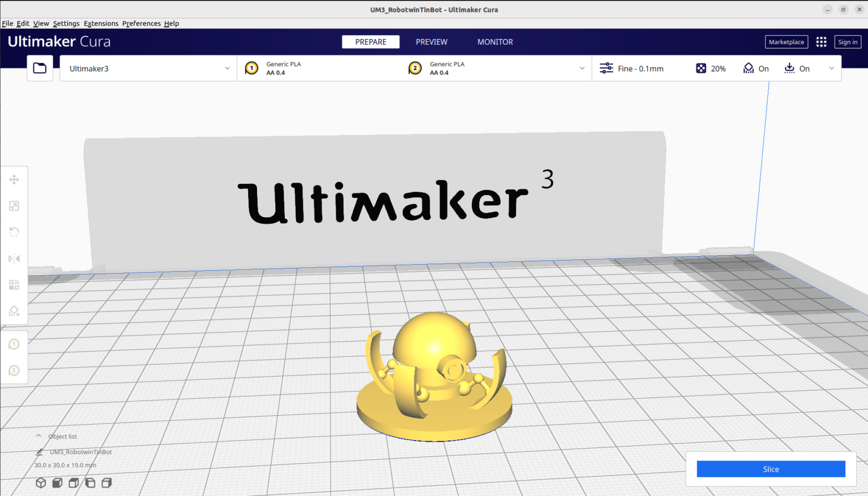
Task: Select the Scale tool
Action: click(14, 206)
